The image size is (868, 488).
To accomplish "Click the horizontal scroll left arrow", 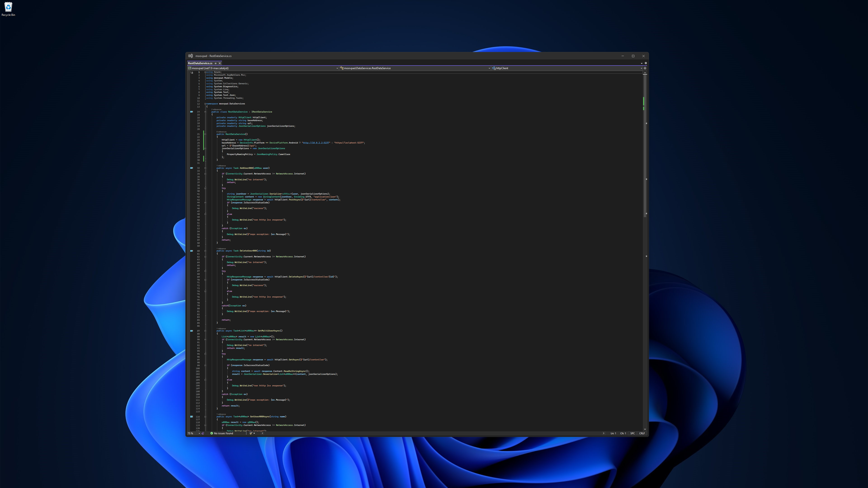I will coord(262,434).
